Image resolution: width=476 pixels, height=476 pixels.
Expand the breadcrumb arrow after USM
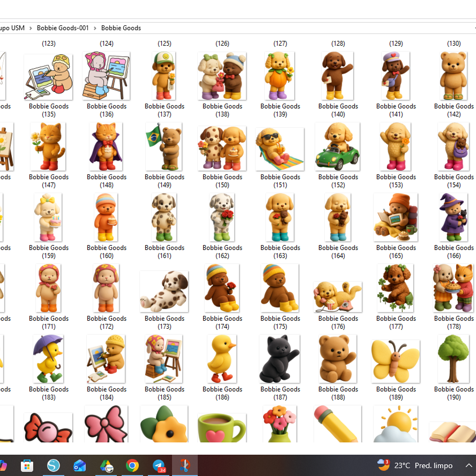(x=31, y=28)
